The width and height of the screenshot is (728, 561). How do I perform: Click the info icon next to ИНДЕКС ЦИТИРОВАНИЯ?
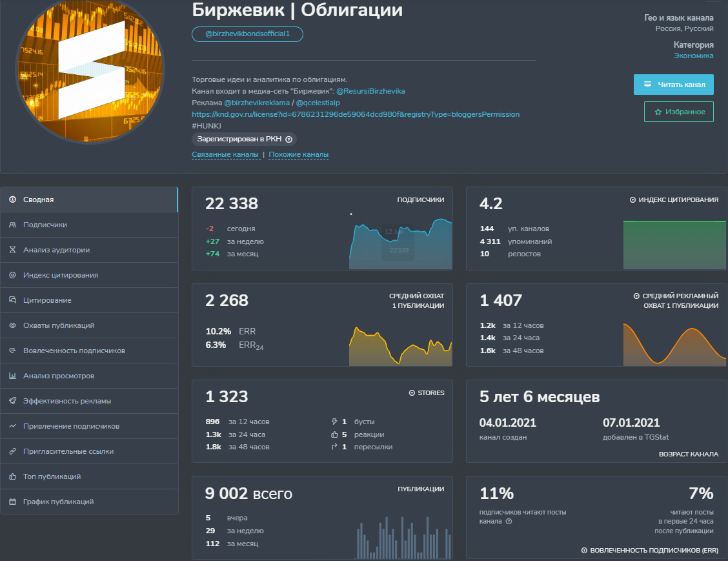[632, 199]
